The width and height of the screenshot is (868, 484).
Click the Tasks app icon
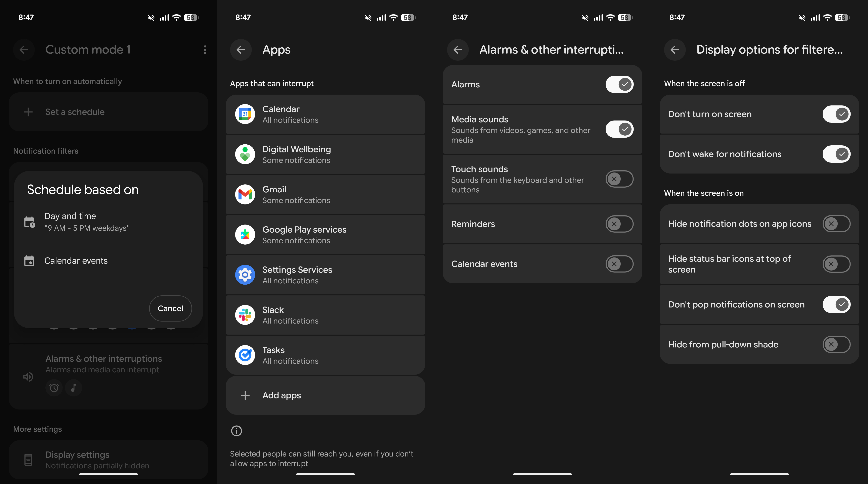pos(245,355)
